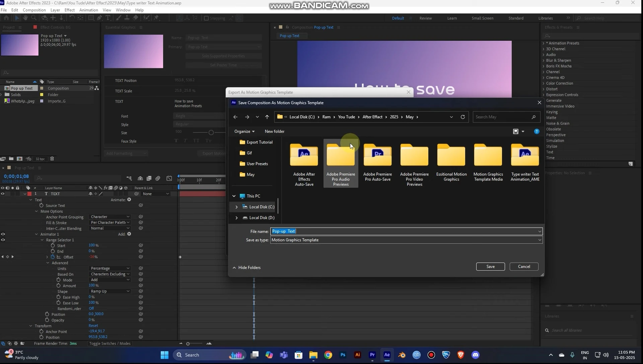Open the Save as type dropdown

pos(406,240)
